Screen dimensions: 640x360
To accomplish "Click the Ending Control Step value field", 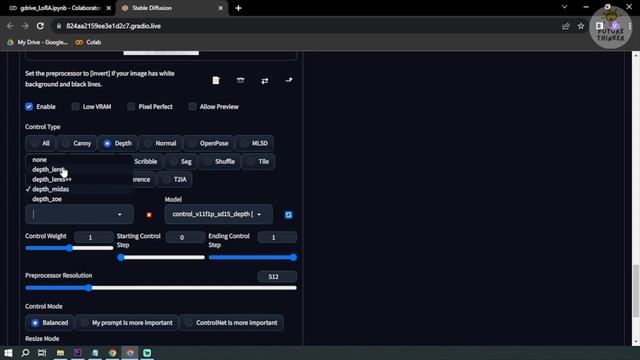I will [x=277, y=237].
